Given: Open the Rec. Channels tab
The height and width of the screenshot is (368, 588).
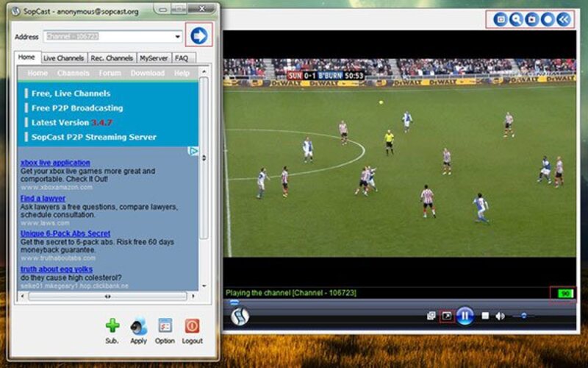Looking at the screenshot, I should click(x=112, y=58).
